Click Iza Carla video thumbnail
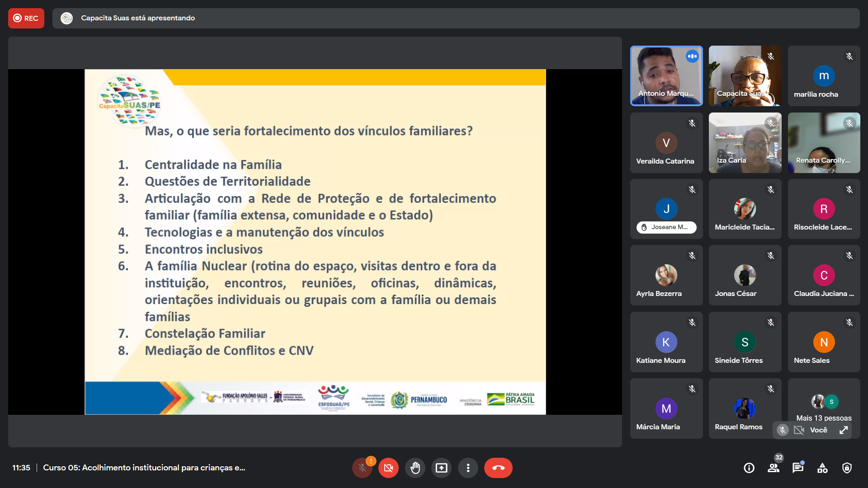The height and width of the screenshot is (488, 868). (x=745, y=143)
